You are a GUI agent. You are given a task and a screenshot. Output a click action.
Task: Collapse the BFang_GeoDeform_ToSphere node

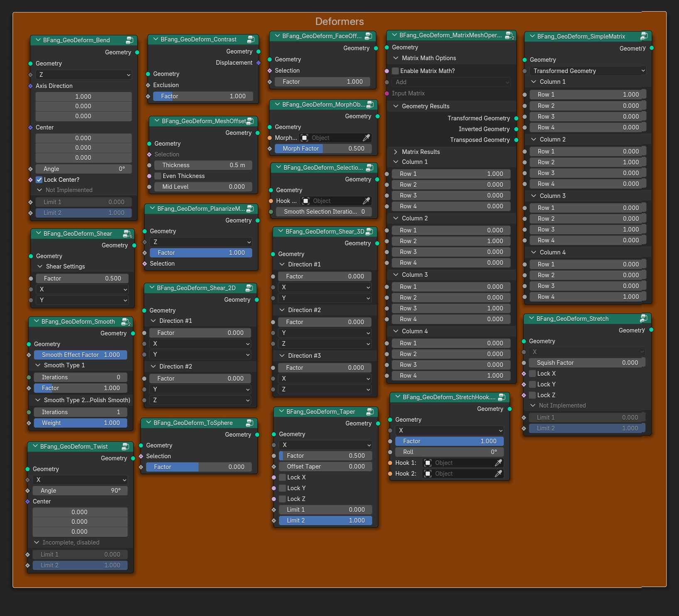pos(148,423)
